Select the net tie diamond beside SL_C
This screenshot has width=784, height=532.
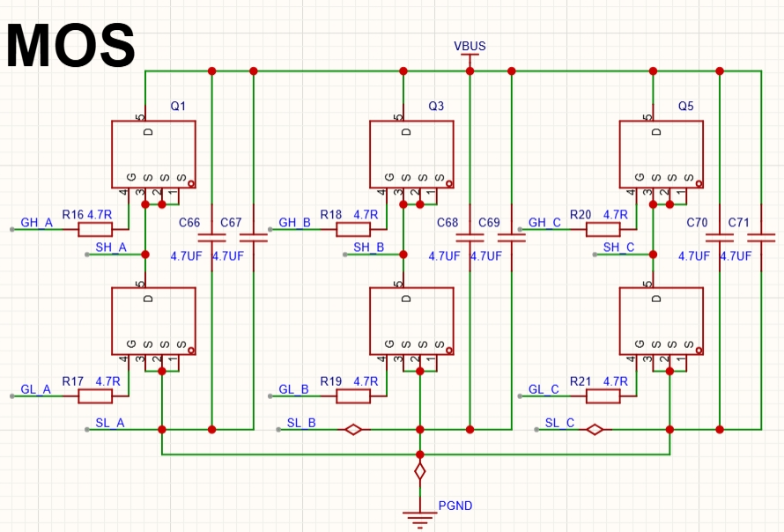[x=595, y=430]
